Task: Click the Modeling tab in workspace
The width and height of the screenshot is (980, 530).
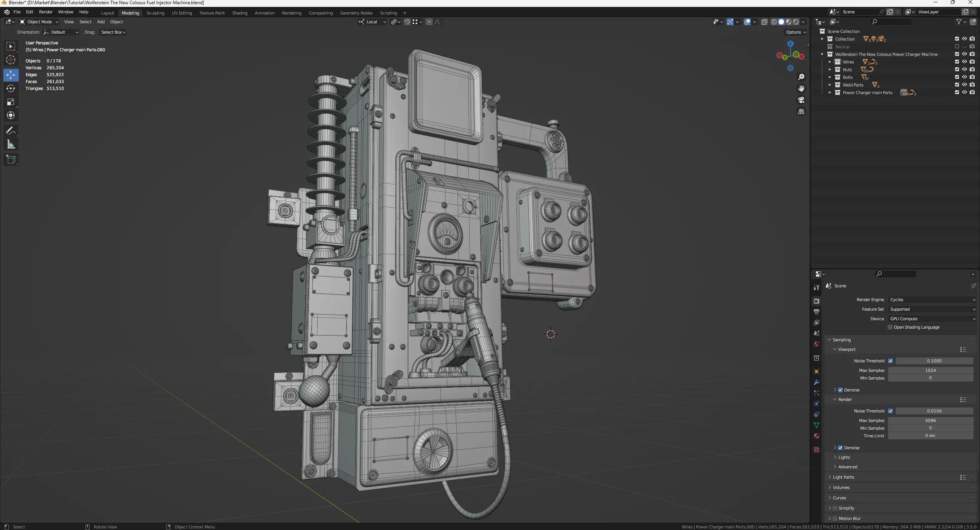Action: point(129,12)
